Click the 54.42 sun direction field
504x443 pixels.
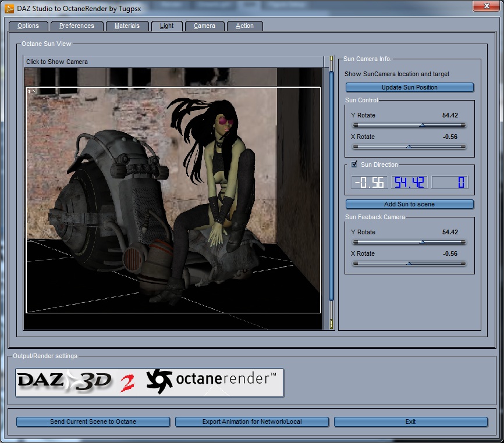[x=410, y=183]
